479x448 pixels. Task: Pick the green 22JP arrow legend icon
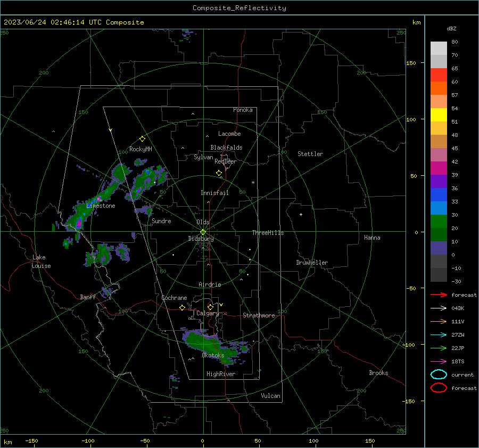[439, 348]
